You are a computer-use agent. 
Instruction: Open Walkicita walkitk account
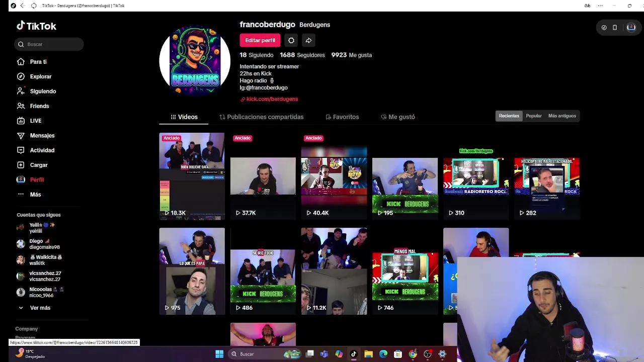click(x=40, y=260)
